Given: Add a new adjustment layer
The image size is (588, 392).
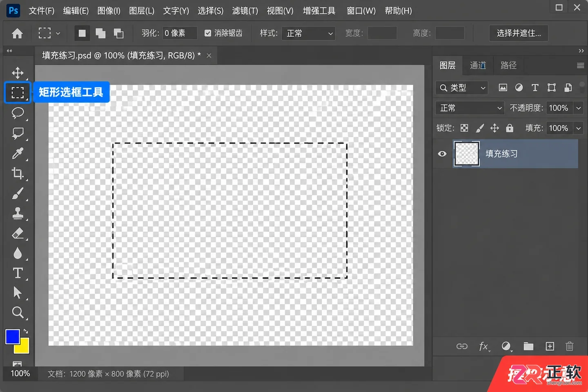Looking at the screenshot, I should (x=506, y=346).
